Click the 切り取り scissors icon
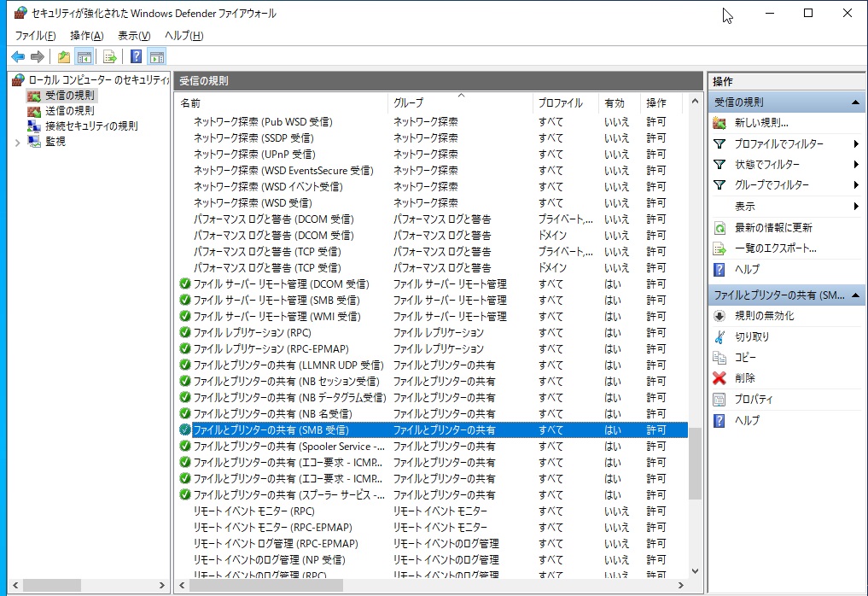 [719, 336]
